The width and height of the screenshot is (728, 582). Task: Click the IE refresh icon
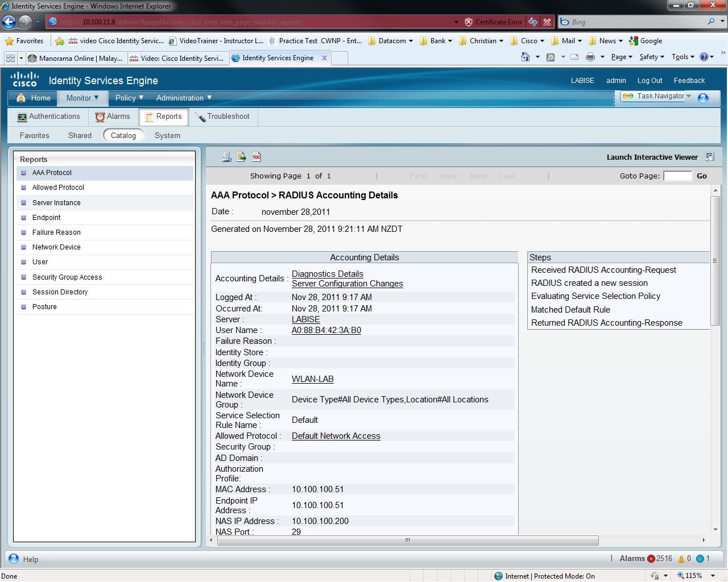533,22
